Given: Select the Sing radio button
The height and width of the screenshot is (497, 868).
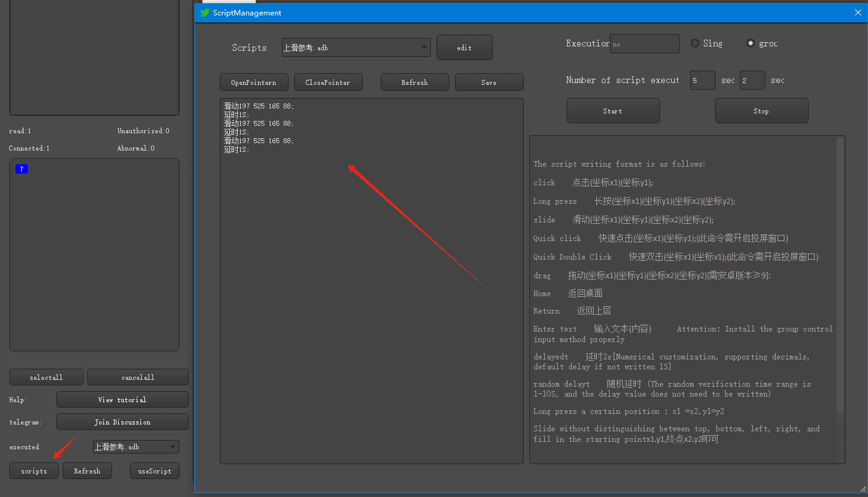Looking at the screenshot, I should (x=695, y=43).
